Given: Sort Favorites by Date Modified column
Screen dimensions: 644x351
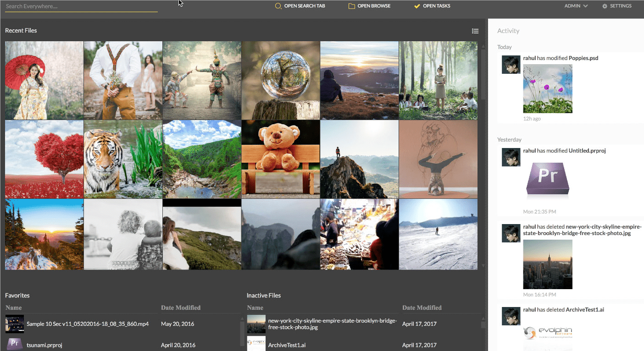Looking at the screenshot, I should [181, 308].
